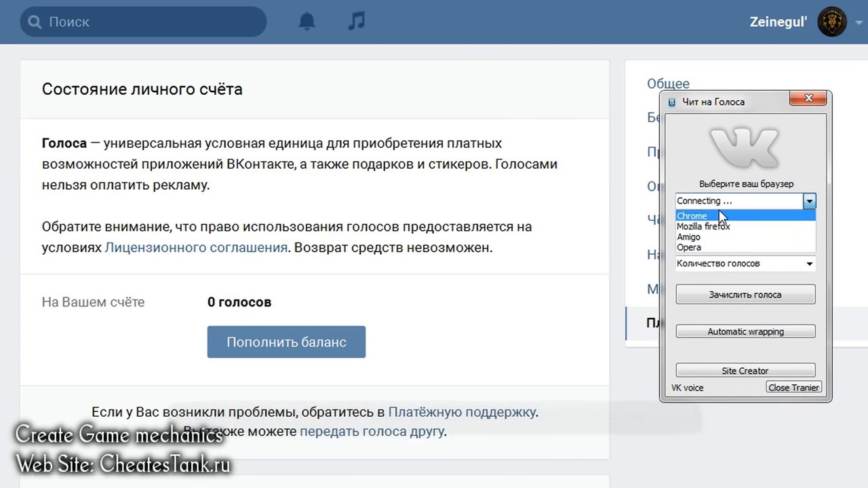Image resolution: width=868 pixels, height=488 pixels.
Task: Expand the profile menu arrow
Action: (859, 22)
